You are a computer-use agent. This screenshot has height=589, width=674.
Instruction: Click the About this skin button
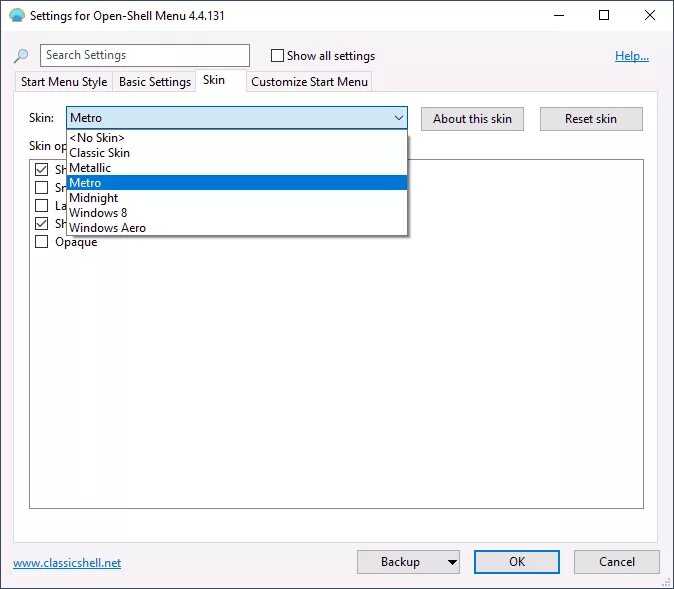tap(472, 119)
